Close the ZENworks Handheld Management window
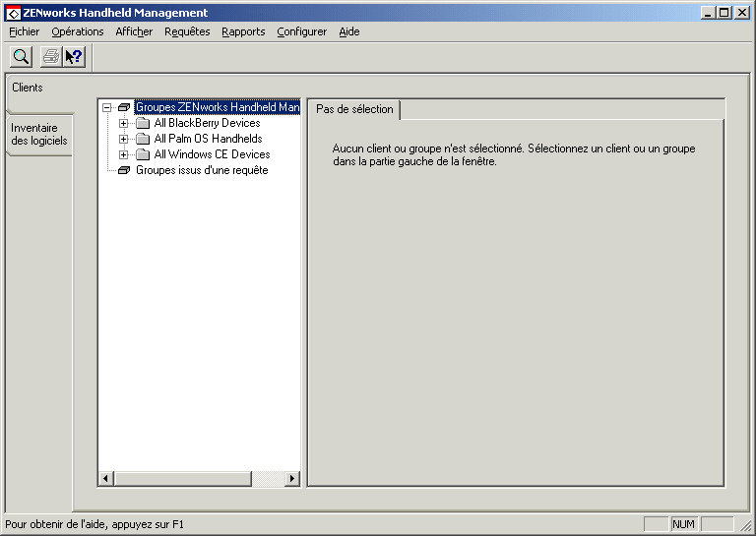The image size is (756, 536). [x=742, y=13]
